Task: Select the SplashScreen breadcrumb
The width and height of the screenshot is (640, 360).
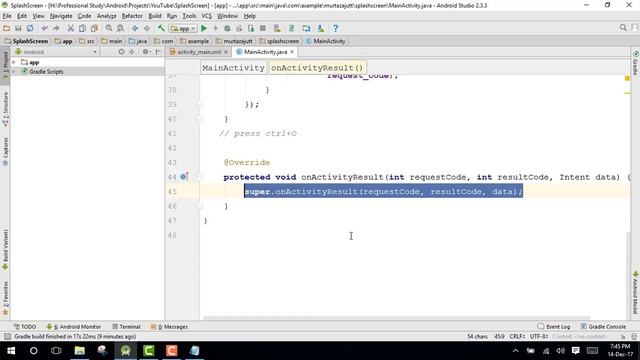Action: click(x=27, y=41)
